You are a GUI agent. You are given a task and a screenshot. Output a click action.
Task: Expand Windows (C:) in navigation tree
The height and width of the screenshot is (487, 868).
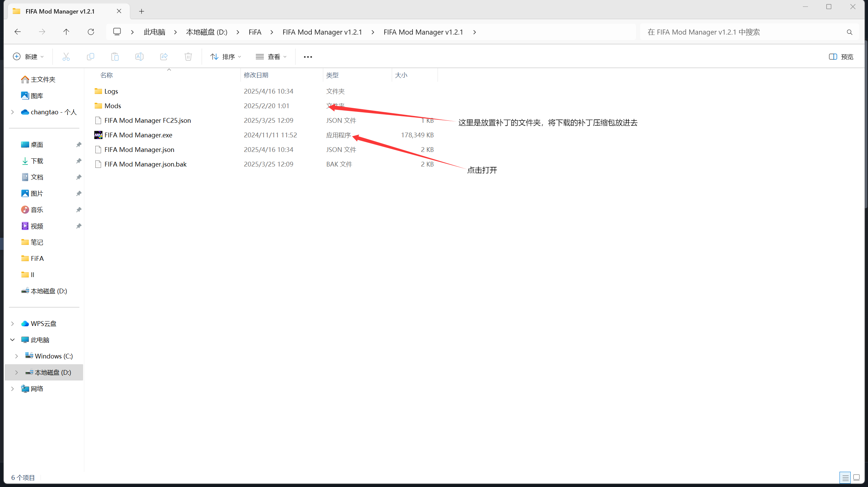[16, 356]
